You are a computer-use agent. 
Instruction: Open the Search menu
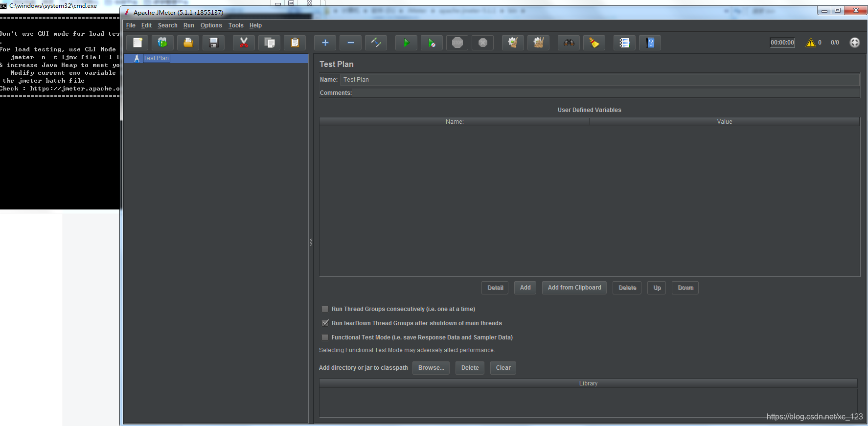[x=167, y=25]
